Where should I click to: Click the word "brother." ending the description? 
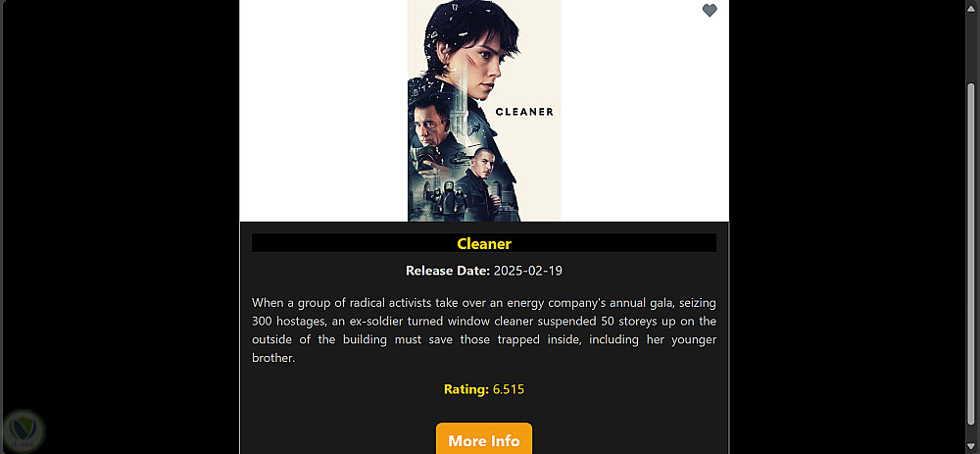[273, 359]
